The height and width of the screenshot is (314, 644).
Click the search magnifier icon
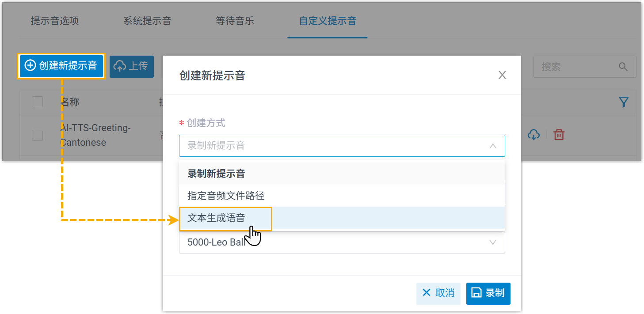tap(623, 67)
